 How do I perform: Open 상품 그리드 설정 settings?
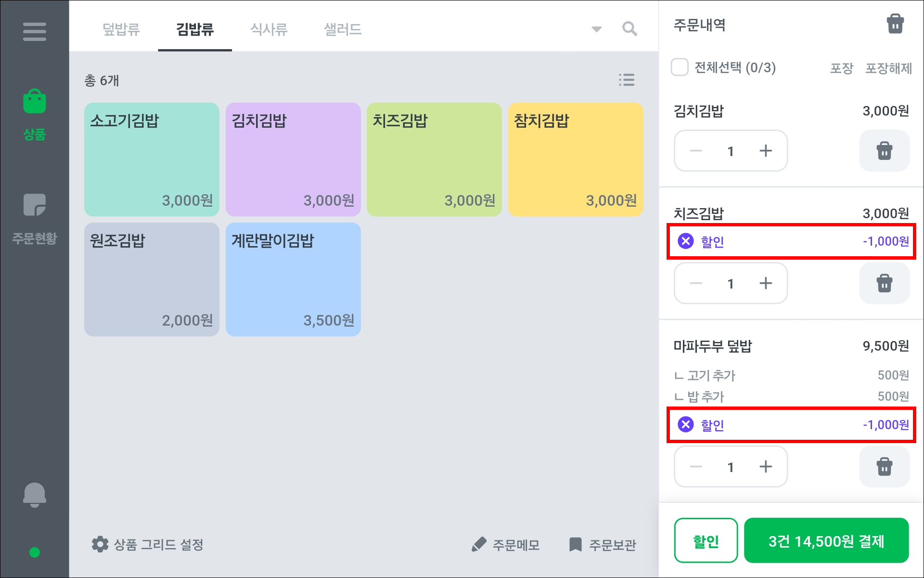(148, 545)
